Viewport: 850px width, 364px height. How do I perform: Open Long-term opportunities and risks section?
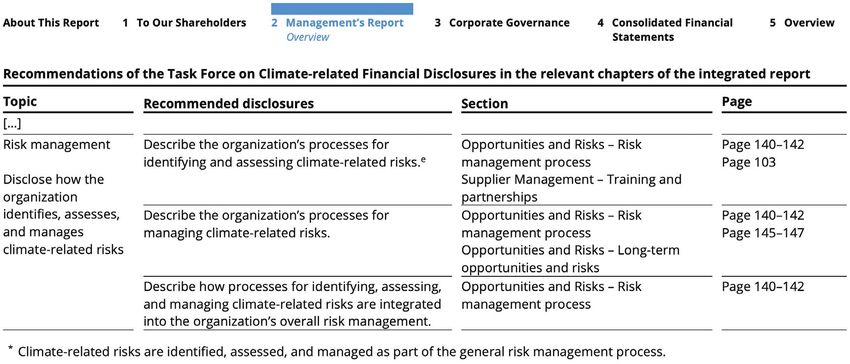[x=570, y=259]
